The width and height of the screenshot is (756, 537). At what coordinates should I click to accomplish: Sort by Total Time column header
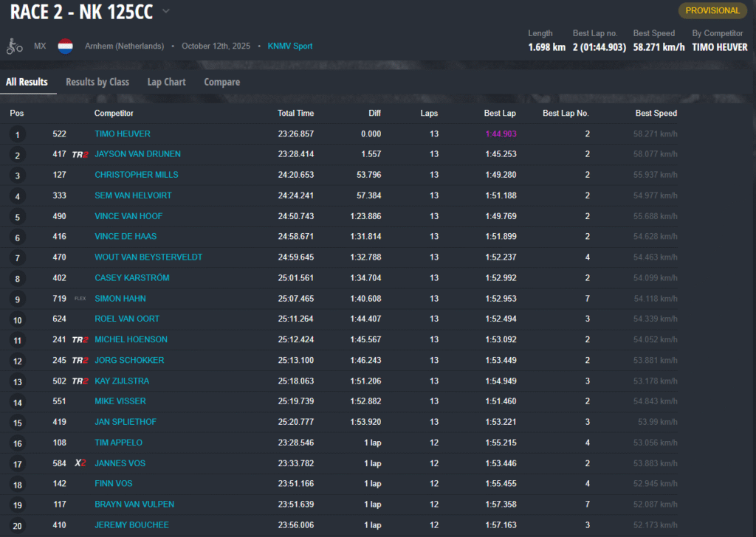pyautogui.click(x=295, y=113)
